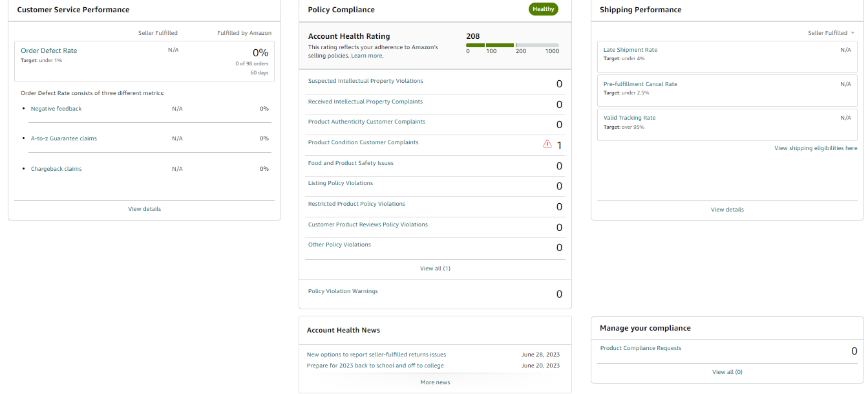The image size is (868, 394).
Task: Open Other Policy Violations
Action: [x=339, y=245]
